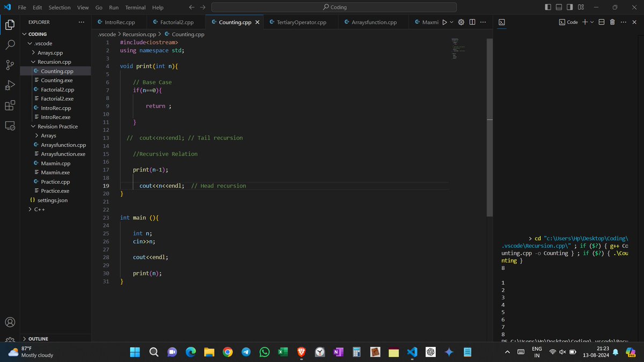The image size is (644, 362).
Task: Open the Explorer view in activity bar
Action: (10, 25)
